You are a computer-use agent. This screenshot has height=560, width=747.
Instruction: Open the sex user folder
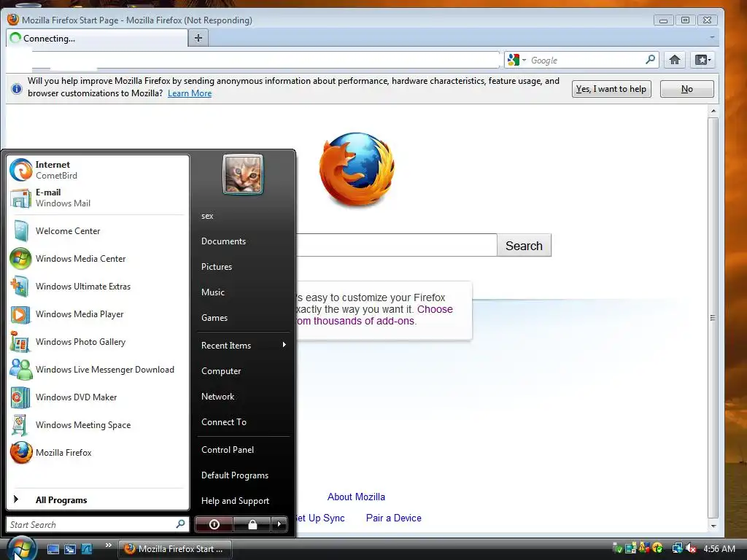(x=243, y=216)
